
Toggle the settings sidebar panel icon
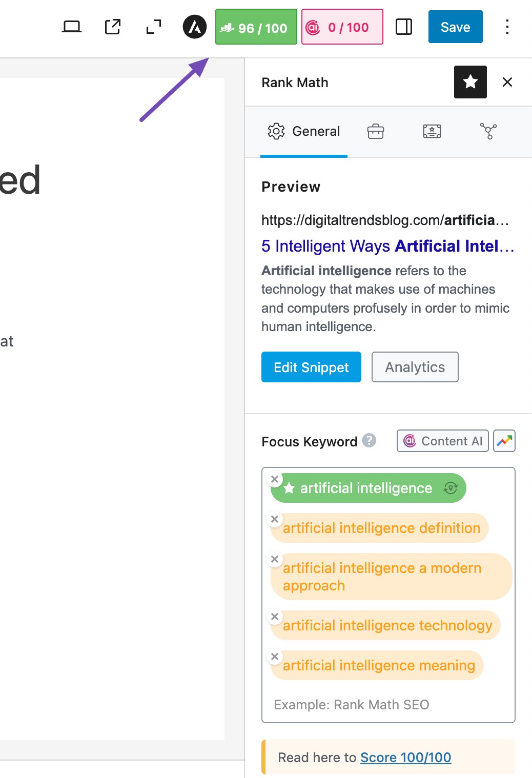404,27
